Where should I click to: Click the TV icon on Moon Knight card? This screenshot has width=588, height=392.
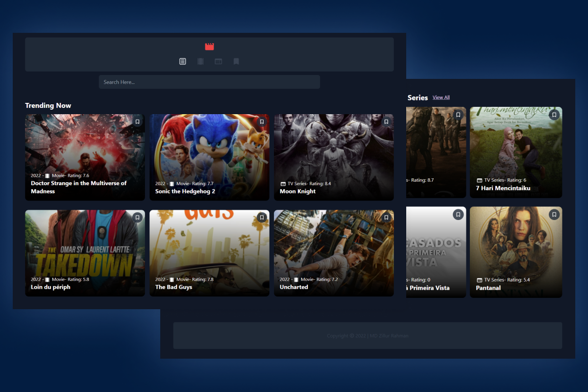click(283, 184)
